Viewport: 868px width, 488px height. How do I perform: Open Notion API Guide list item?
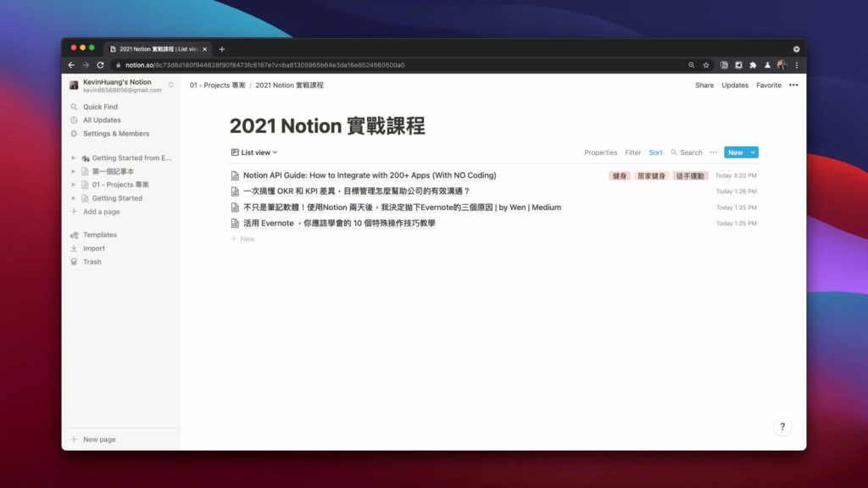[370, 175]
